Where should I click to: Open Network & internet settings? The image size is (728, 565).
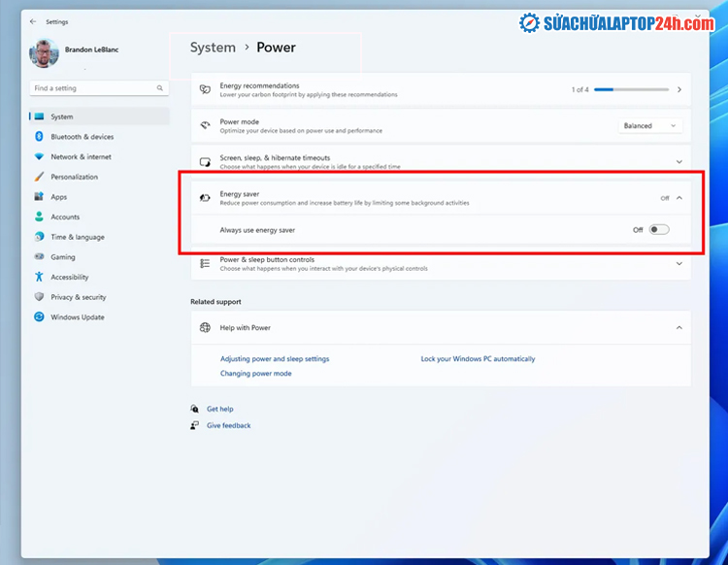click(99, 156)
